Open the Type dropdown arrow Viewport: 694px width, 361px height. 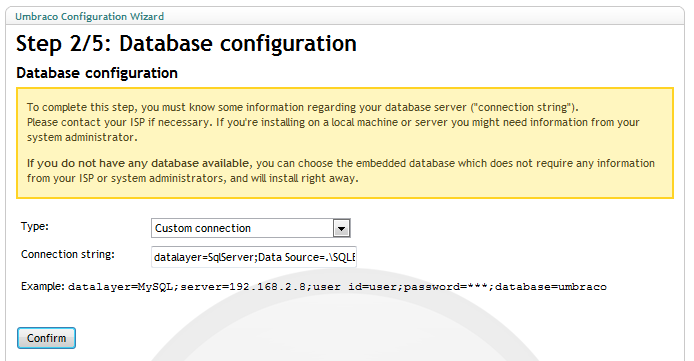point(341,229)
